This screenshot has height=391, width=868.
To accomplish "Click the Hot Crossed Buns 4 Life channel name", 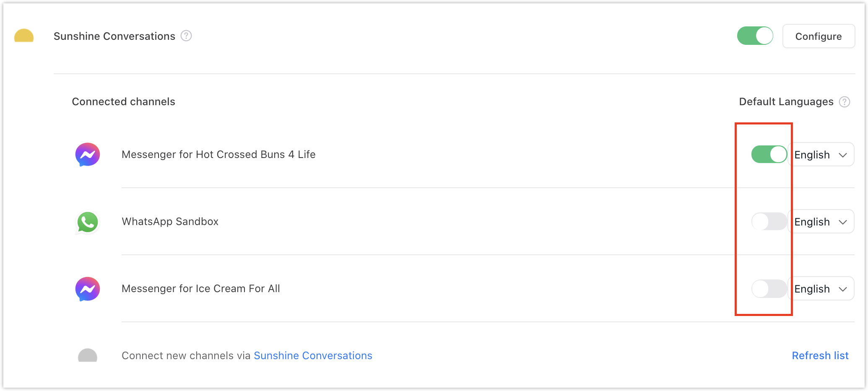I will click(218, 154).
